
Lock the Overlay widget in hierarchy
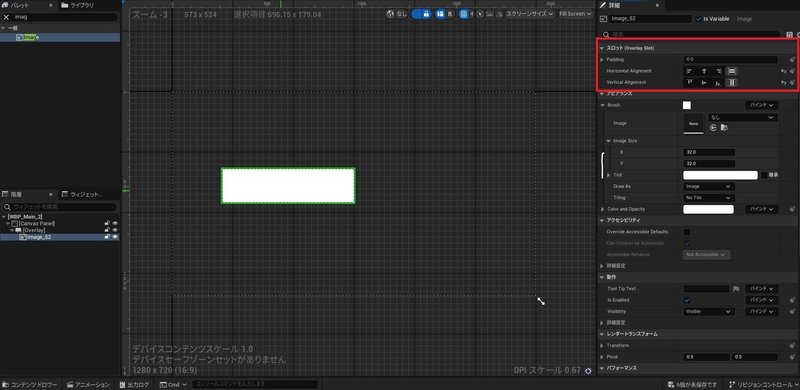coord(107,230)
